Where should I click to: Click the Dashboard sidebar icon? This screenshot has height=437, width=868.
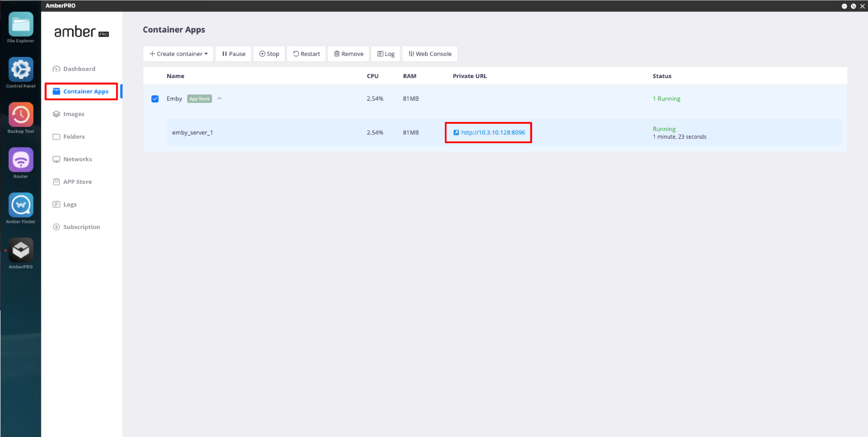coord(56,69)
